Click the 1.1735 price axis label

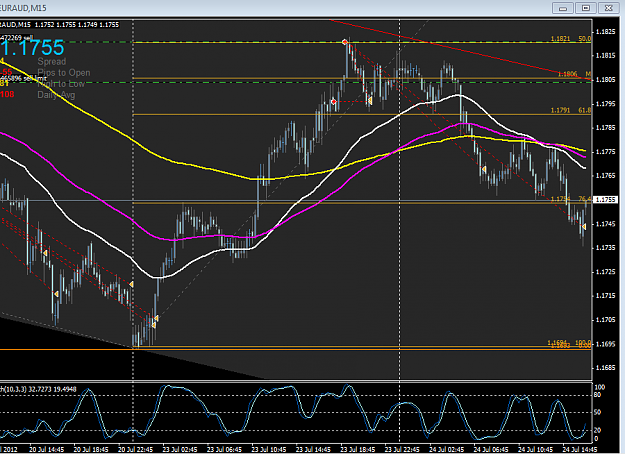[605, 248]
